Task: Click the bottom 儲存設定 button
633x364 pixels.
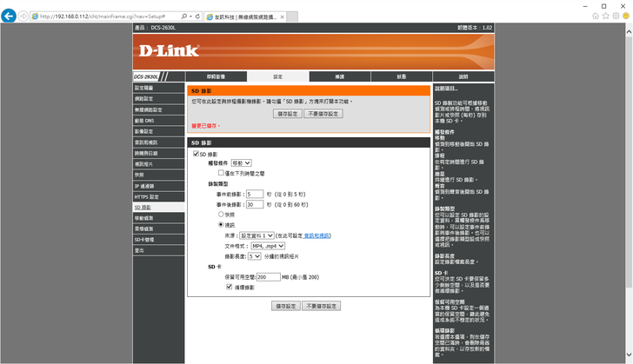Action: tap(285, 306)
